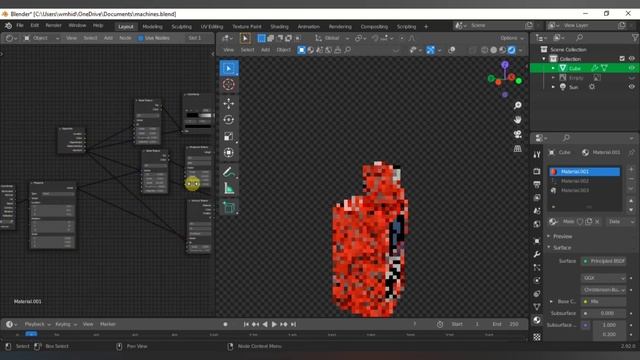This screenshot has width=640, height=360.
Task: Open the GGX distribution dropdown
Action: (x=603, y=278)
